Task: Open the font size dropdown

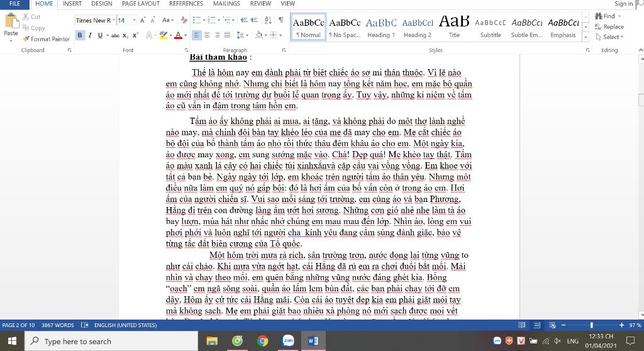Action: click(x=134, y=20)
